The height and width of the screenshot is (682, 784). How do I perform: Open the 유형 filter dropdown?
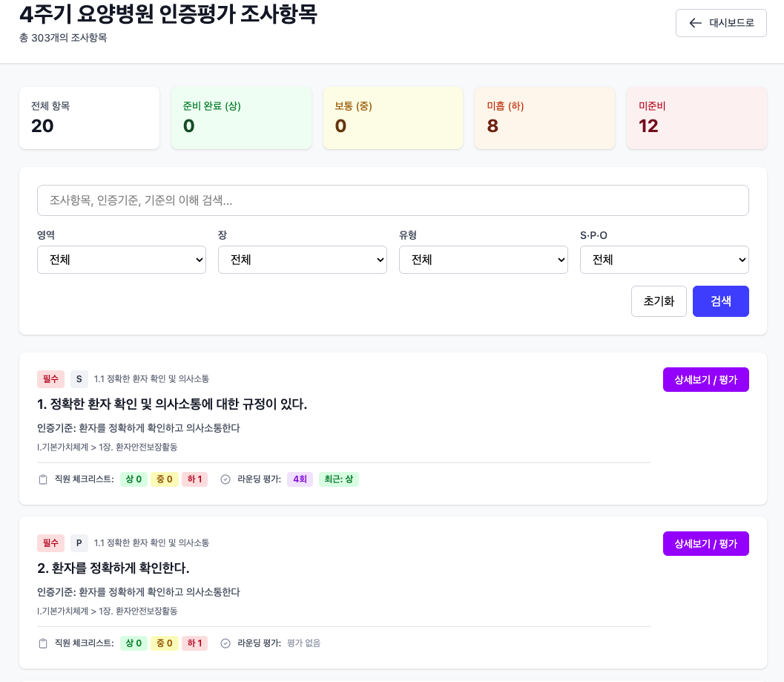tap(484, 260)
